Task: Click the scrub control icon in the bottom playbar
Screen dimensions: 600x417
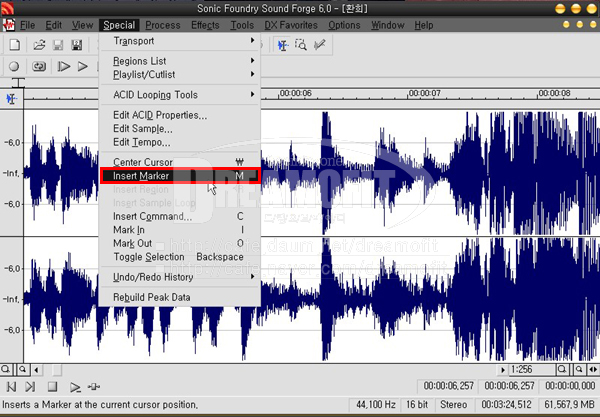Action: 94,387
